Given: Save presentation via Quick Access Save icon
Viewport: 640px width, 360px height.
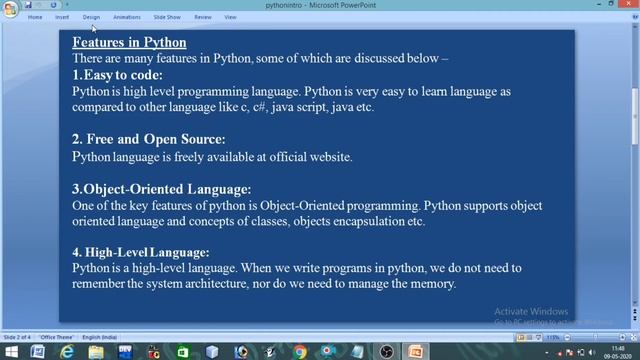Looking at the screenshot, I should click(x=28, y=5).
